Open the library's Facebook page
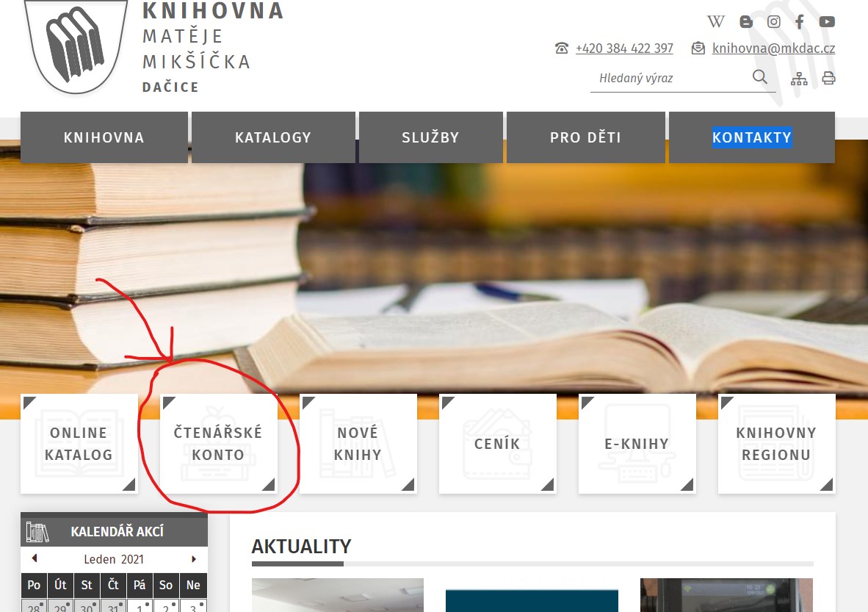This screenshot has width=868, height=612. 800,21
